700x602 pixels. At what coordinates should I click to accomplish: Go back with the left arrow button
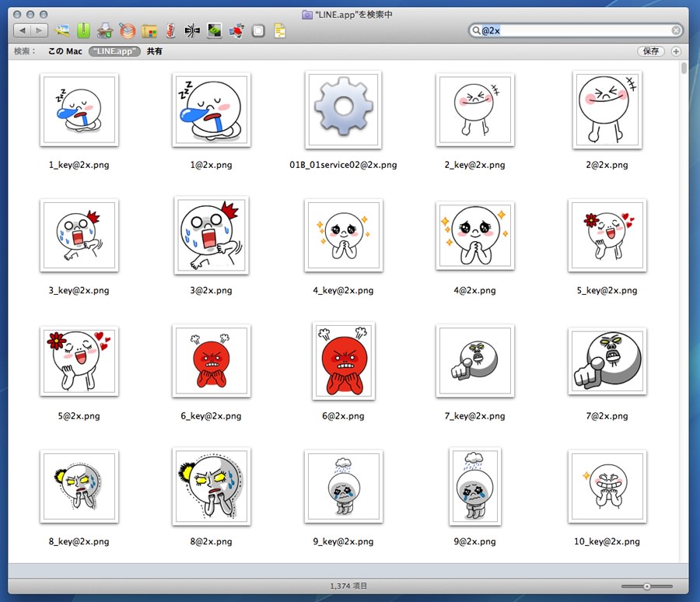pyautogui.click(x=23, y=30)
